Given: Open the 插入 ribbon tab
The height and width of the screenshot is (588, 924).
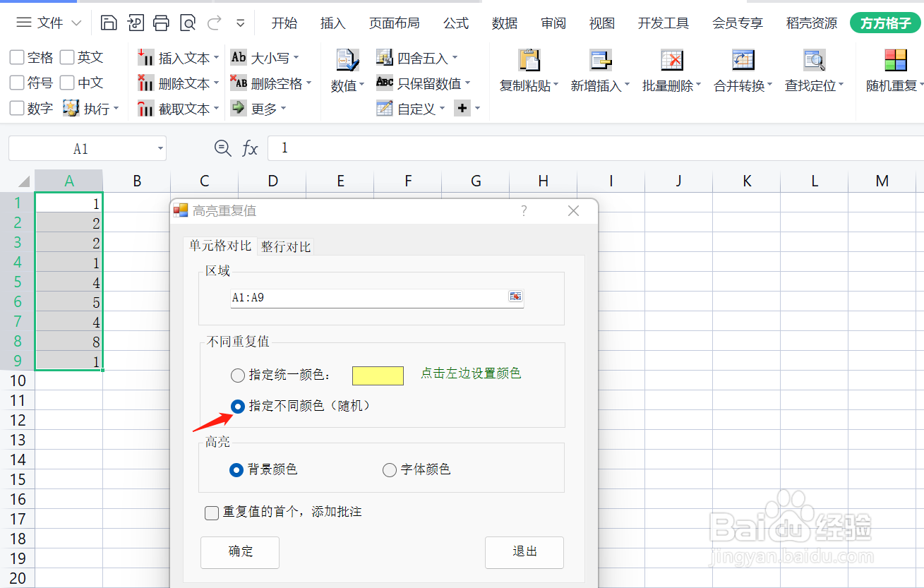Looking at the screenshot, I should [x=333, y=23].
